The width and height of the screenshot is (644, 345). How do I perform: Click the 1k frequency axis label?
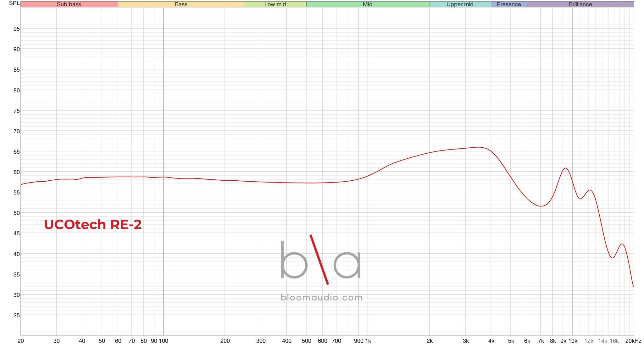pos(368,341)
